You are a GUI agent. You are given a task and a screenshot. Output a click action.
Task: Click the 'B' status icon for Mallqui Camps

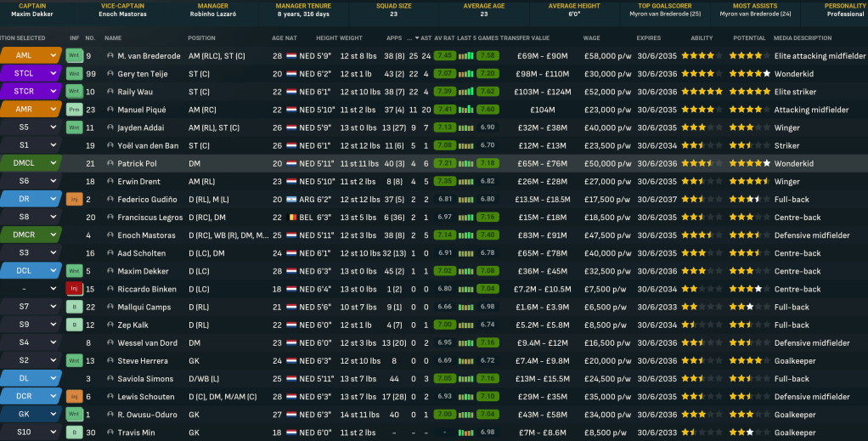pyautogui.click(x=74, y=307)
